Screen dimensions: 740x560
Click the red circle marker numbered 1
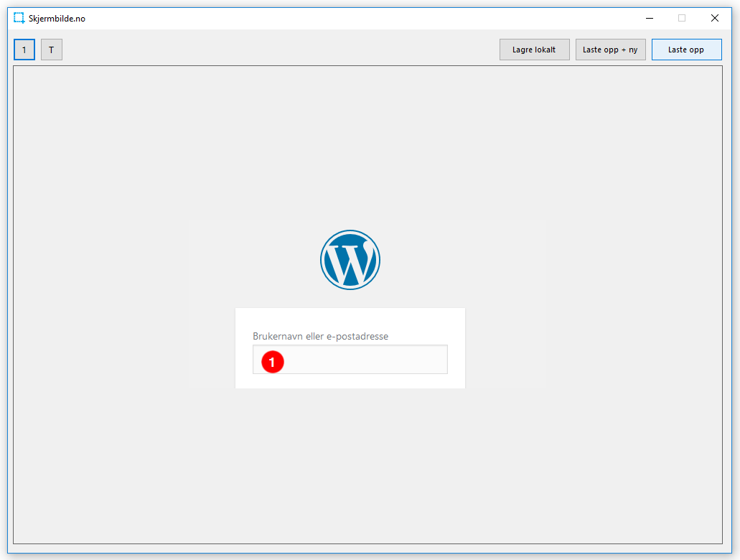pyautogui.click(x=273, y=362)
